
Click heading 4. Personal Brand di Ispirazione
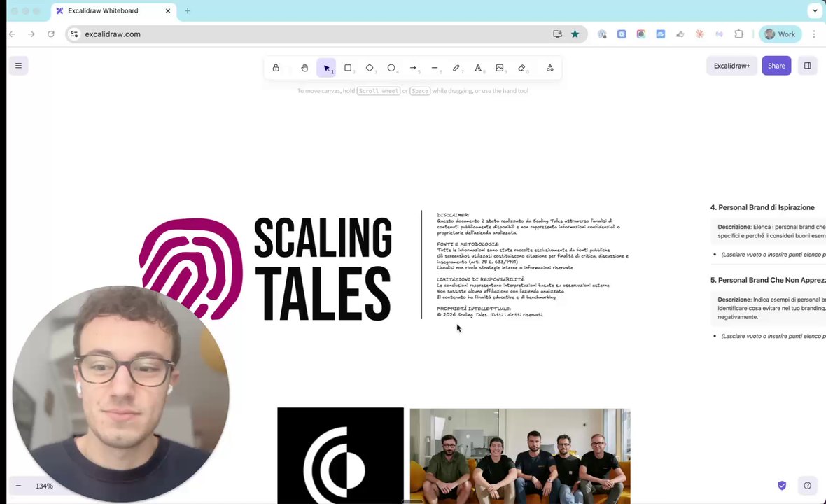click(762, 207)
